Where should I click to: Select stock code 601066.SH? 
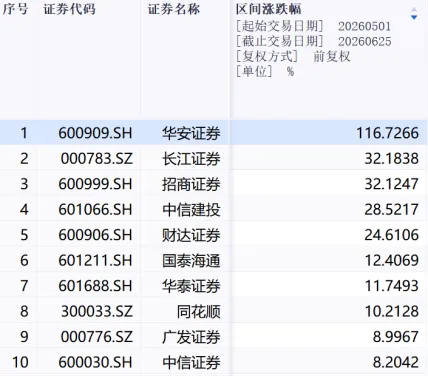(95, 210)
